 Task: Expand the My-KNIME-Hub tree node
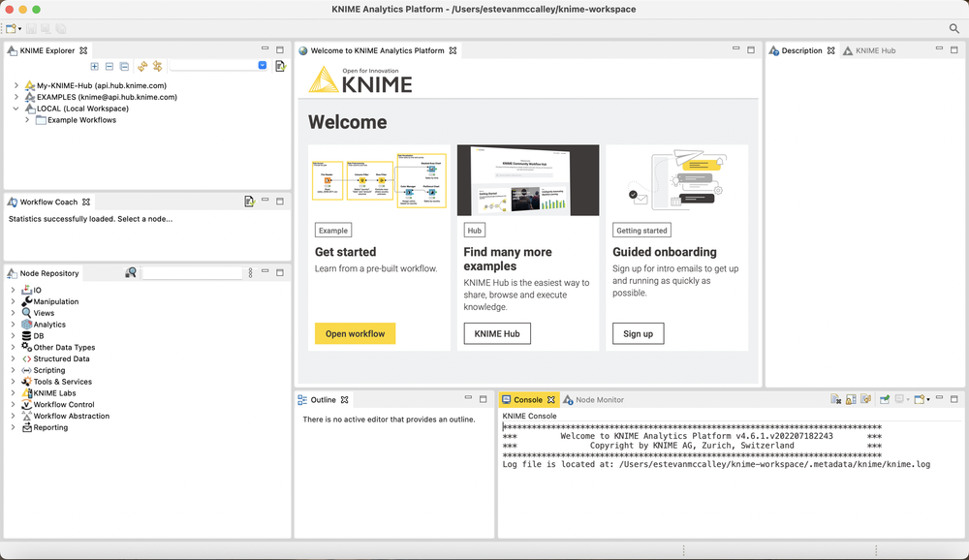(16, 86)
